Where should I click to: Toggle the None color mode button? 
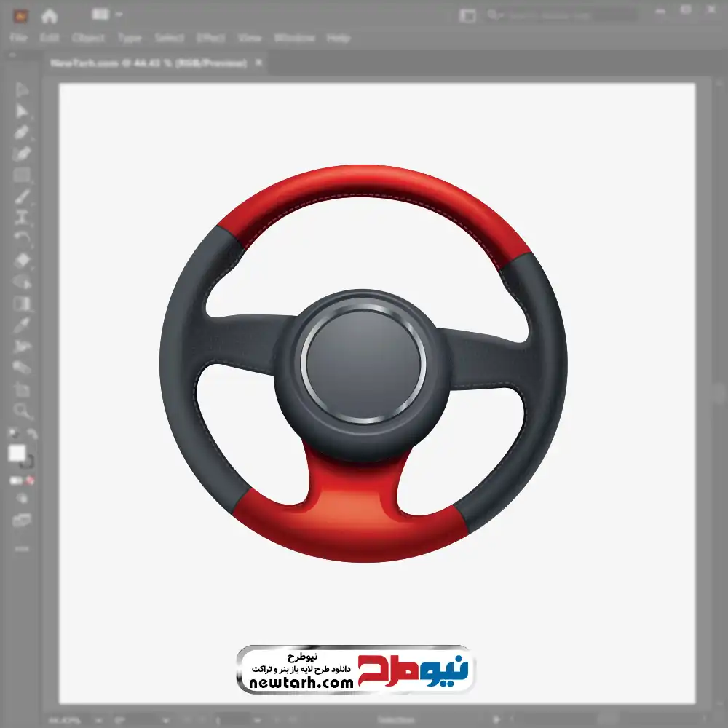(x=31, y=480)
